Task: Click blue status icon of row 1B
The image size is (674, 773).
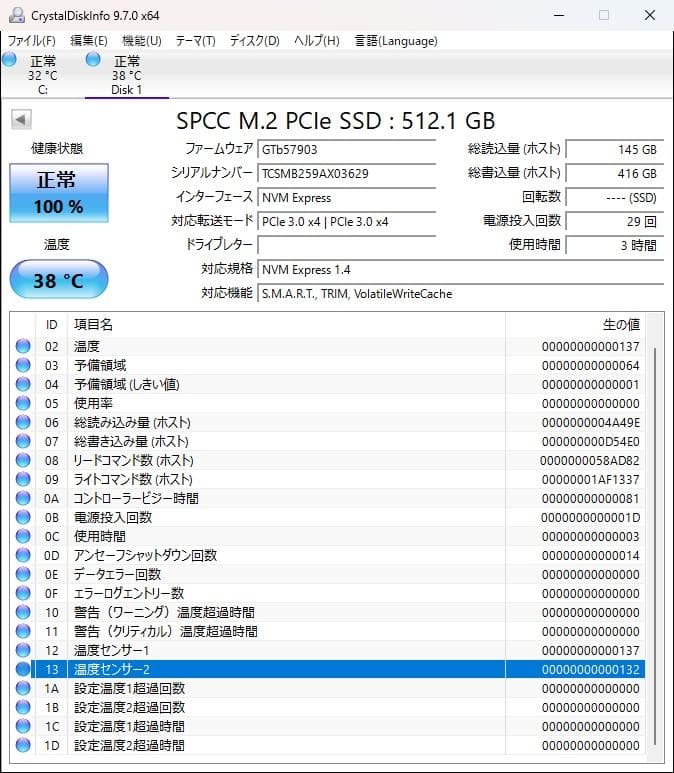Action: pos(23,707)
